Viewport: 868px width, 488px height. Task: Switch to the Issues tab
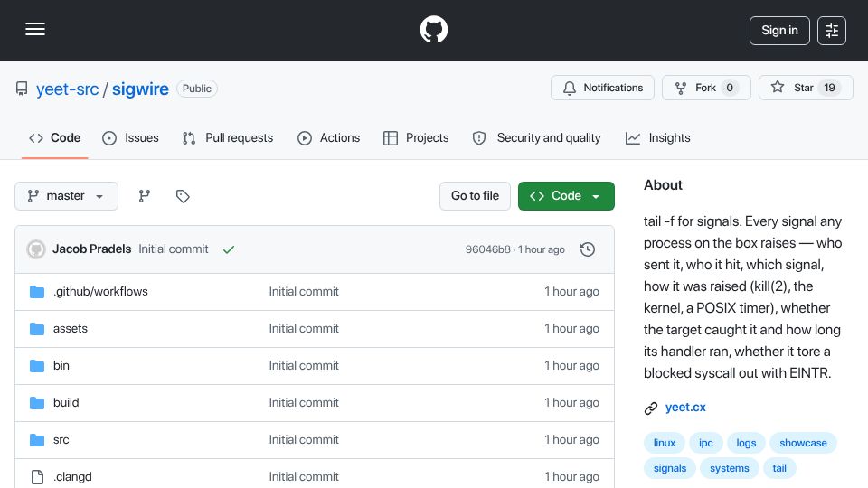130,137
